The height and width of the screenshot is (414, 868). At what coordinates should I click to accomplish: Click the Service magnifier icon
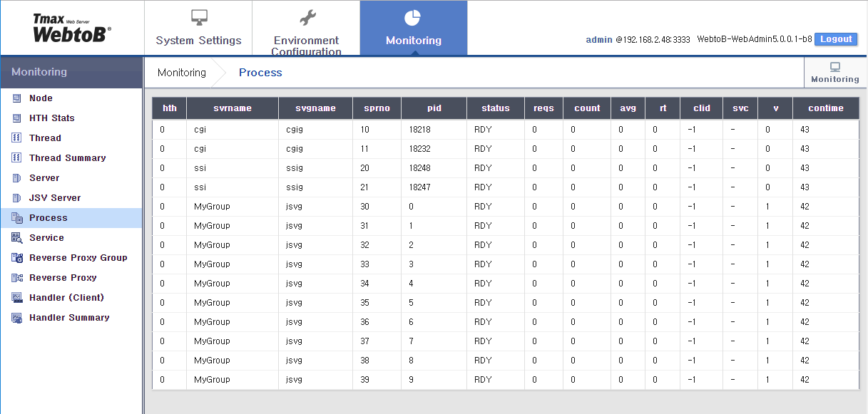tap(16, 238)
